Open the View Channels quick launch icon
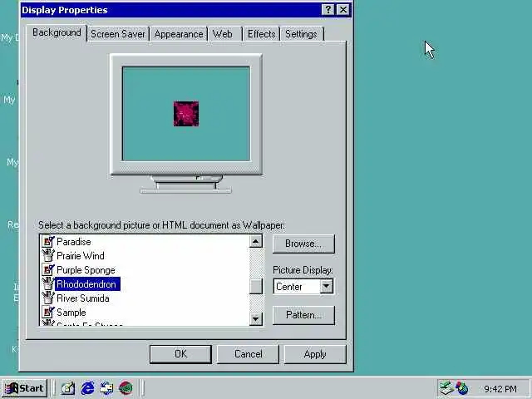532x399 pixels. point(126,388)
